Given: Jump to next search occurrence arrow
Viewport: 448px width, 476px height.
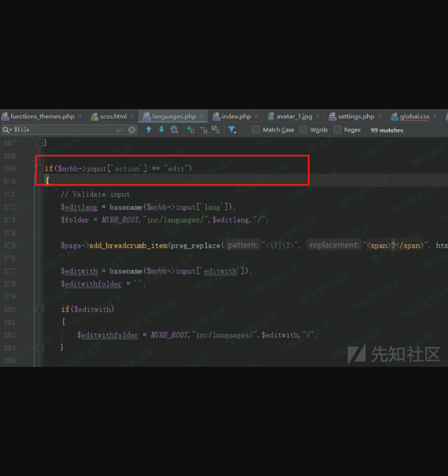Looking at the screenshot, I should tap(161, 130).
